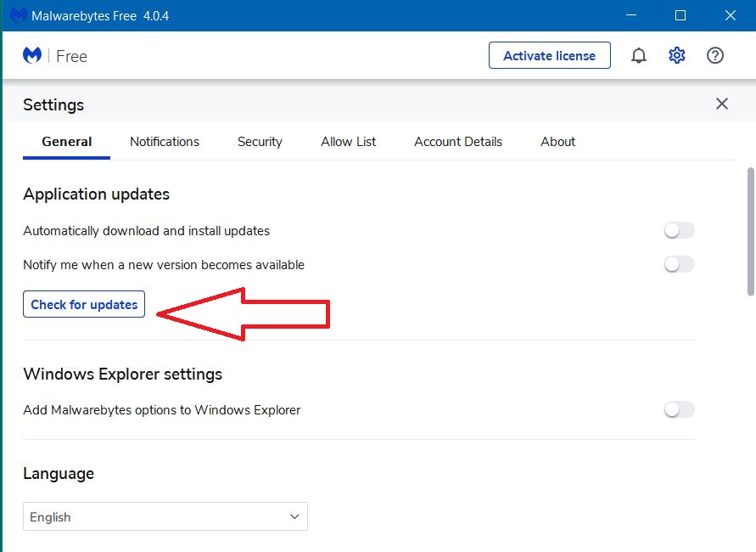Image resolution: width=756 pixels, height=552 pixels.
Task: Minimize the Malwarebytes window
Action: [630, 15]
